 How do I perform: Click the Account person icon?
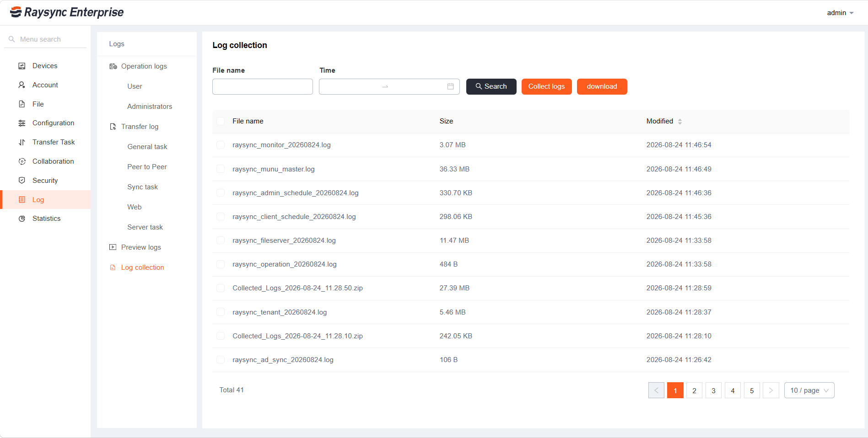click(22, 85)
